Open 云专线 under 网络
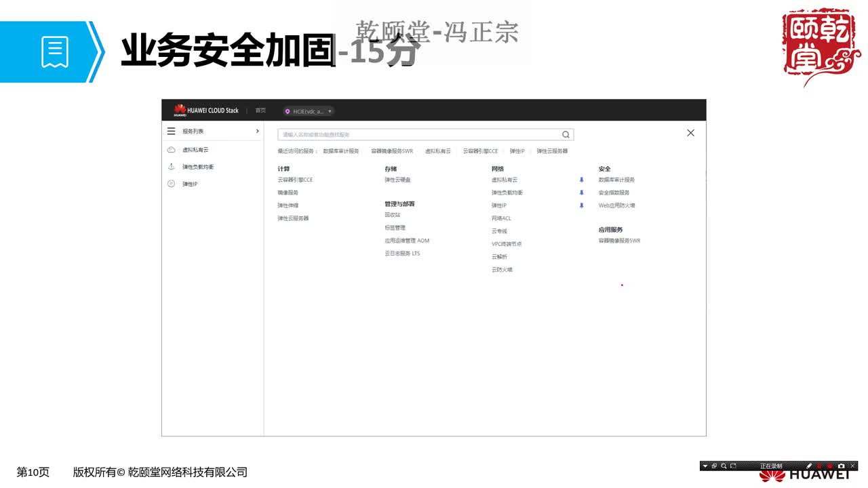Viewport: 868px width, 488px height. coord(499,231)
